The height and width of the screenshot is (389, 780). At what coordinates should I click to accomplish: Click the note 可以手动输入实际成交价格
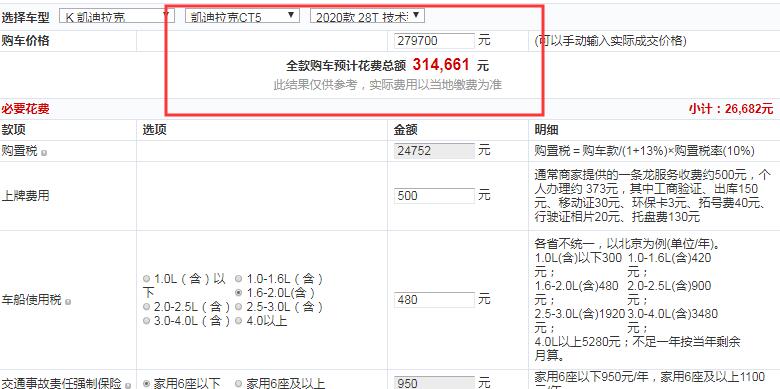610,41
